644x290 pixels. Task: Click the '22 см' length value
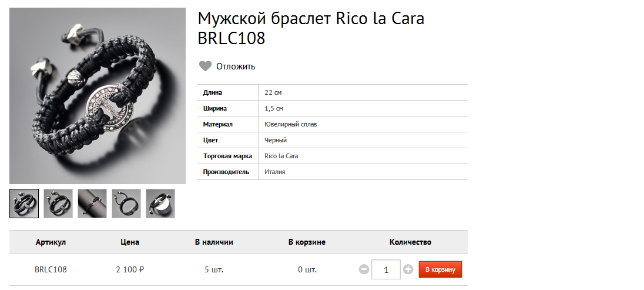pos(273,92)
